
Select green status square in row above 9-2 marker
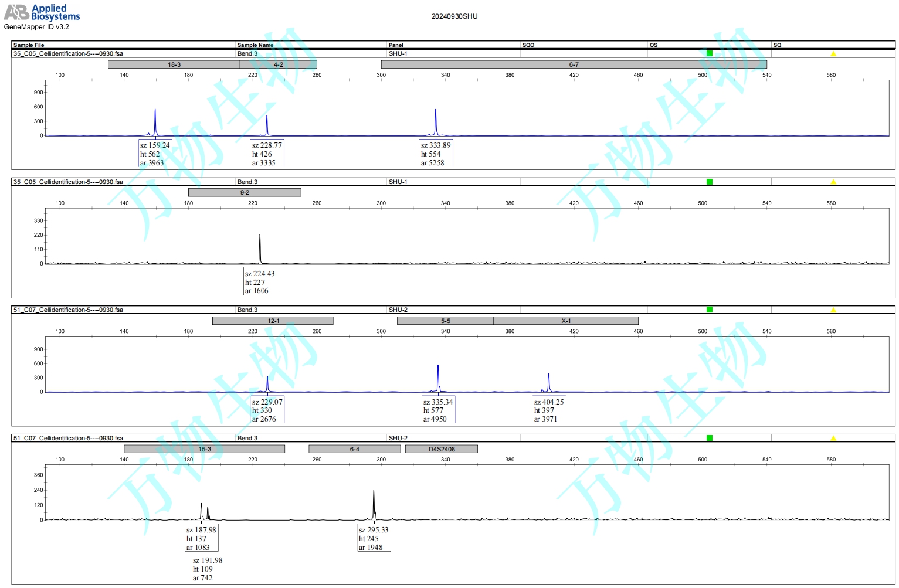point(710,182)
